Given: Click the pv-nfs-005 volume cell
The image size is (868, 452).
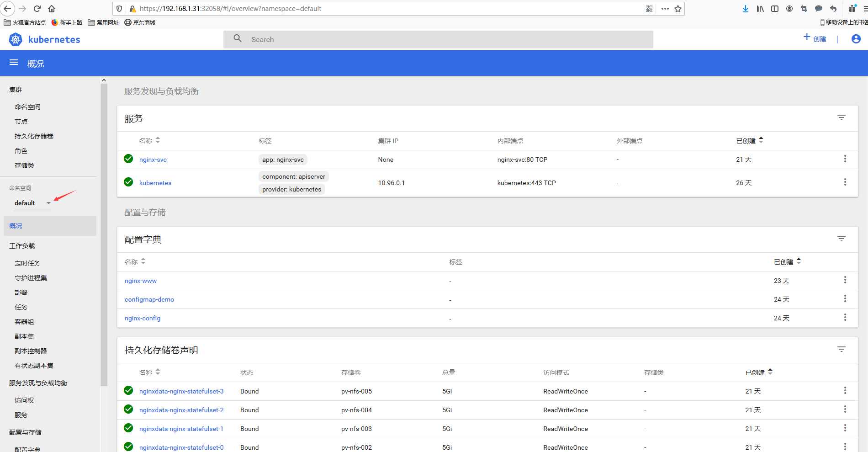Looking at the screenshot, I should (x=356, y=391).
